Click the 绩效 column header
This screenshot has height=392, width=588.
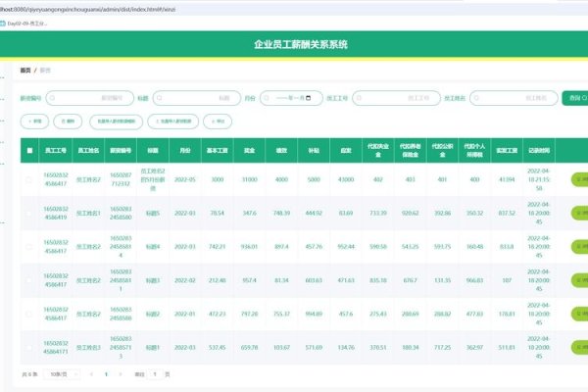(281, 150)
